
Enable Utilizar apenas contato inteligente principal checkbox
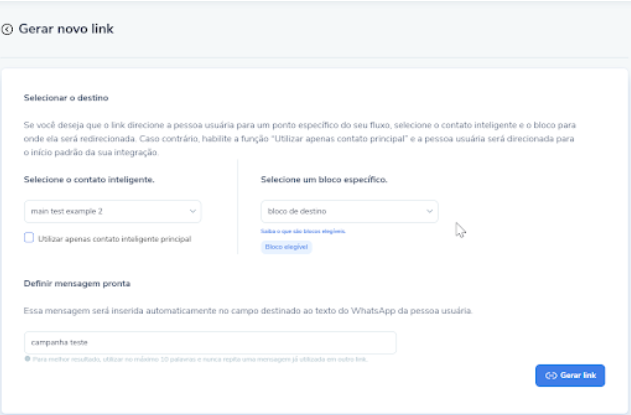coord(29,239)
